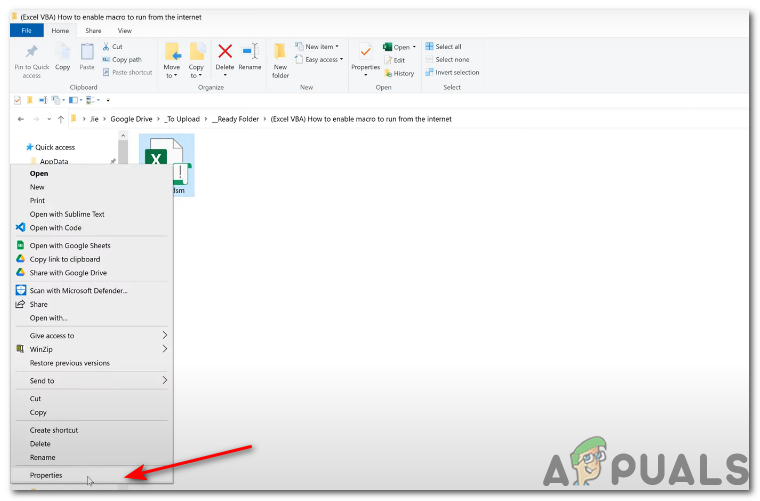Select Open with Sublime Text
The width and height of the screenshot is (760, 501).
pos(91,214)
